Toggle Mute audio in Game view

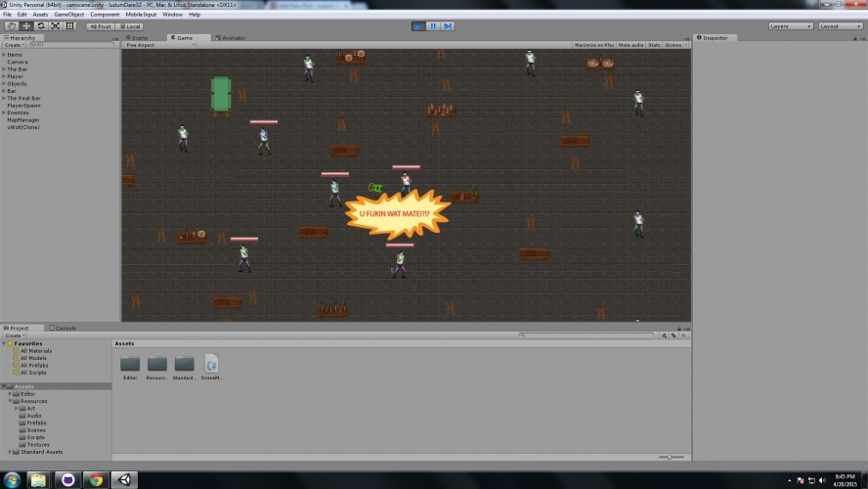[x=630, y=45]
